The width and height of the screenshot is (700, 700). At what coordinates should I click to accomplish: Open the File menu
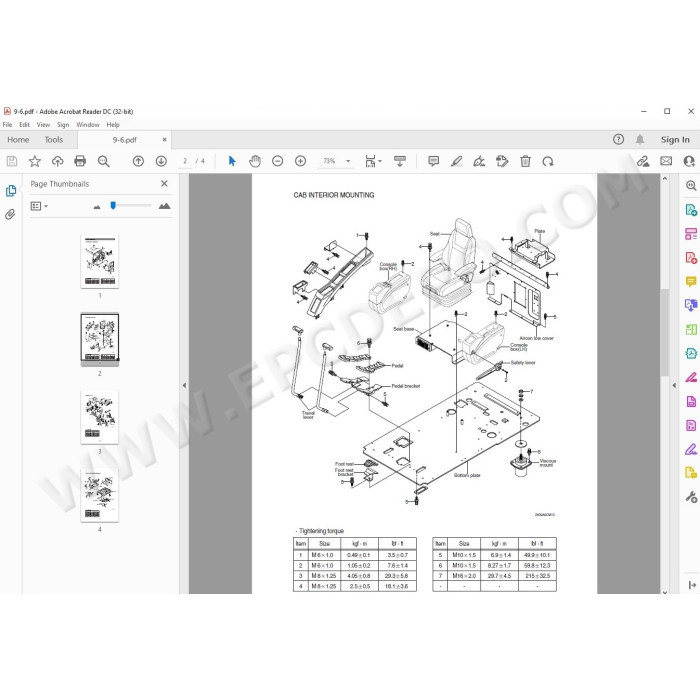click(x=8, y=125)
